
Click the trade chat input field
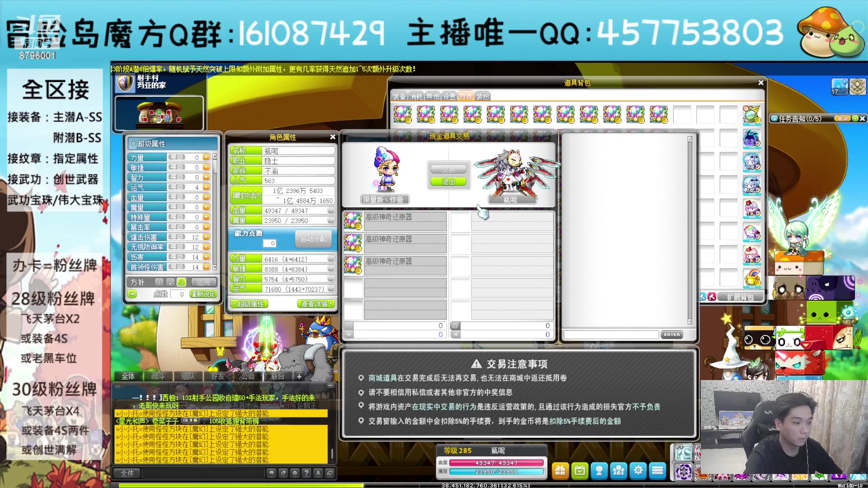611,335
